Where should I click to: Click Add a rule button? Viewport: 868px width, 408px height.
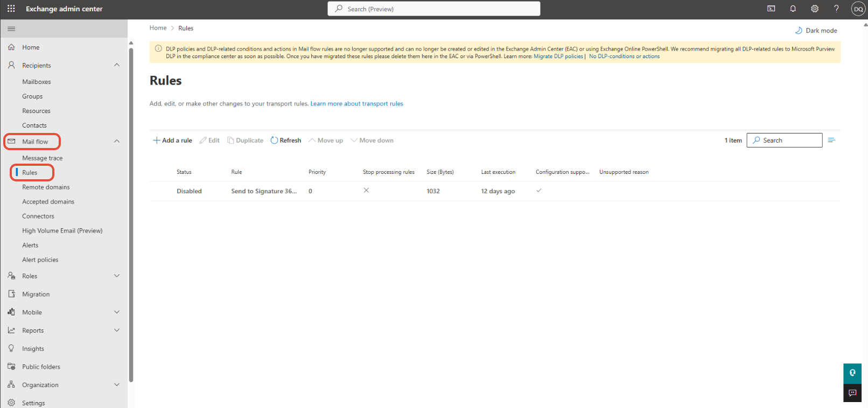(x=172, y=140)
